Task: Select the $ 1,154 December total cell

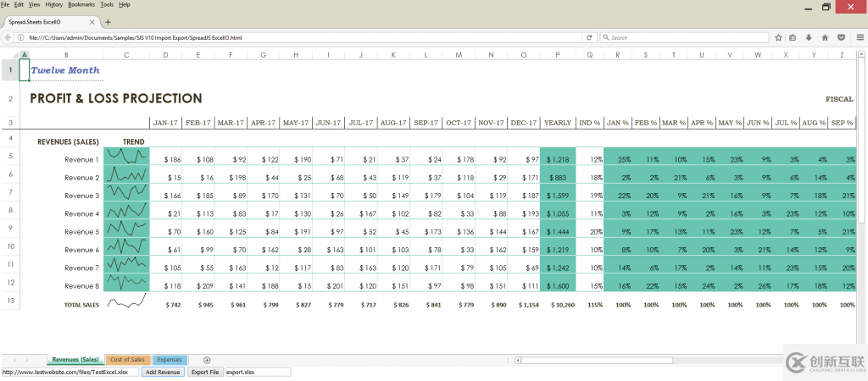Action: pyautogui.click(x=524, y=305)
